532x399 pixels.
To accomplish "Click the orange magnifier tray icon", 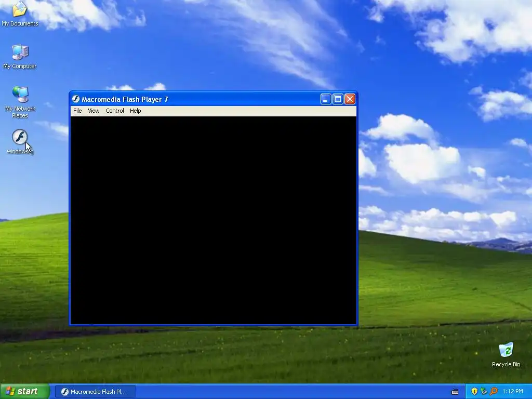I will click(494, 391).
